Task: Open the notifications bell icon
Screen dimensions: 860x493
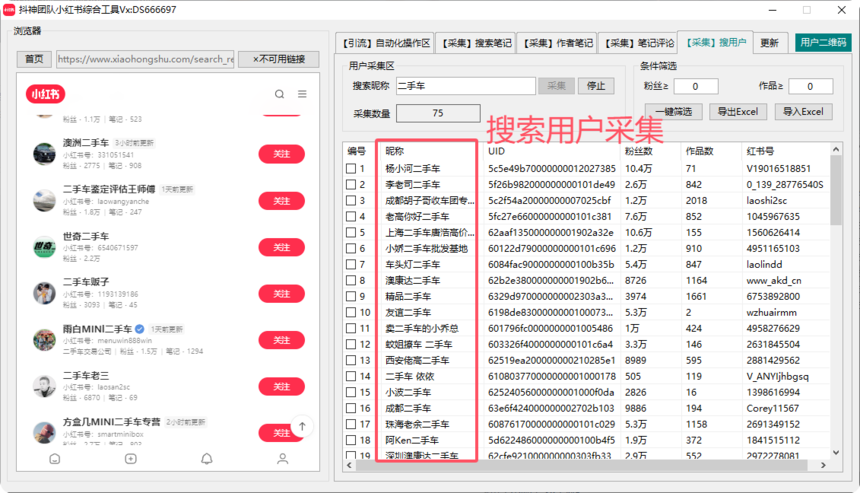Action: (207, 458)
